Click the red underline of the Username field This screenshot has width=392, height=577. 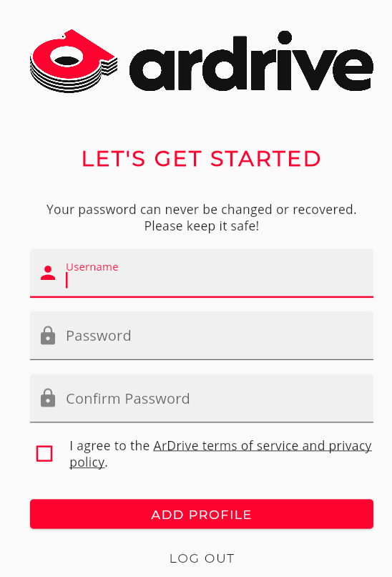(202, 296)
